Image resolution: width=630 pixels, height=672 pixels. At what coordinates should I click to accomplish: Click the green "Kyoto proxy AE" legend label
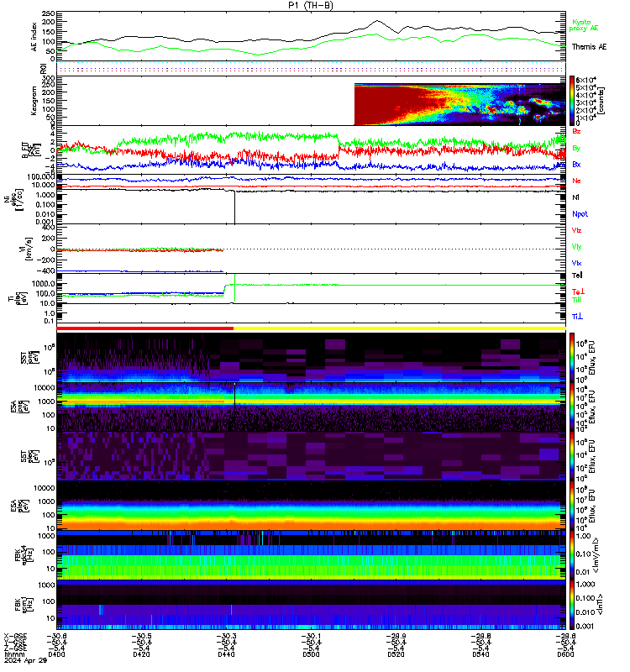click(x=583, y=25)
